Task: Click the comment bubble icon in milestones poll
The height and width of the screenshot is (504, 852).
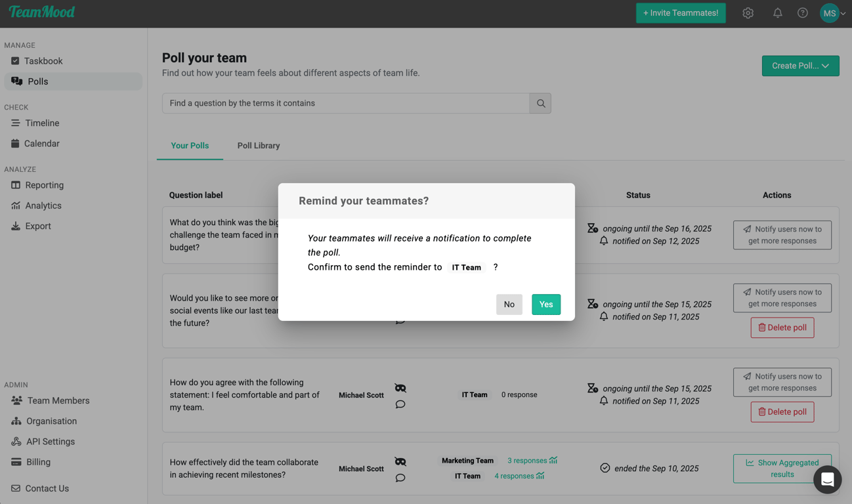Action: pos(400,478)
